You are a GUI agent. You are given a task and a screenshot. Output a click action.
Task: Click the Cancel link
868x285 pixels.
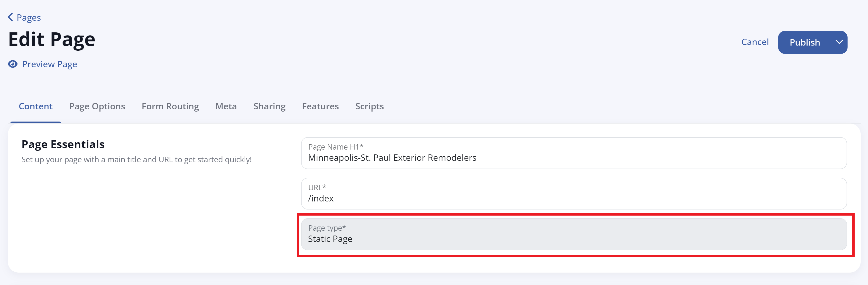click(x=755, y=42)
